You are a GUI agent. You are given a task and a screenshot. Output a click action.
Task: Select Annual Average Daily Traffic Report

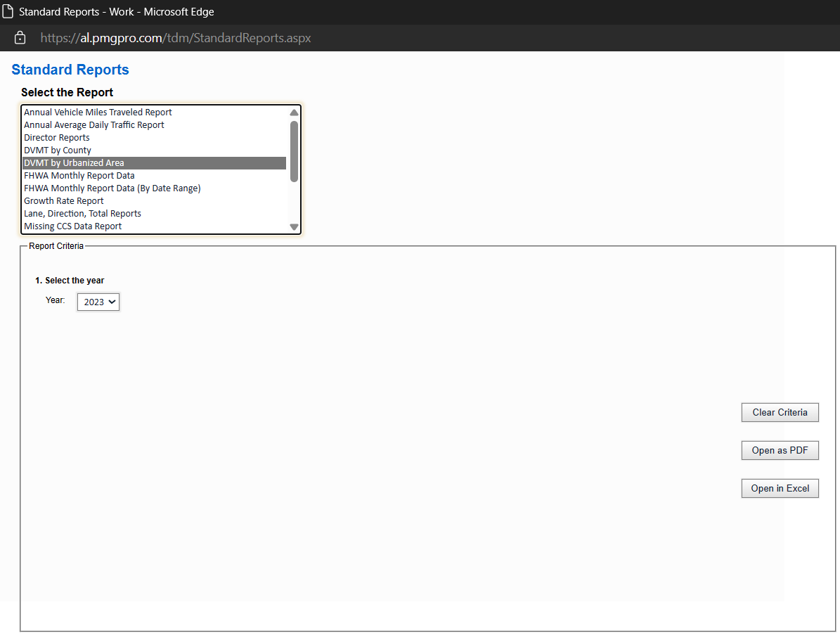[154, 125]
